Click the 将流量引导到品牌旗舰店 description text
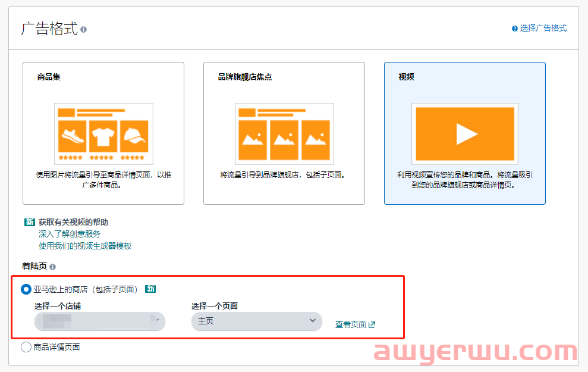 [284, 175]
